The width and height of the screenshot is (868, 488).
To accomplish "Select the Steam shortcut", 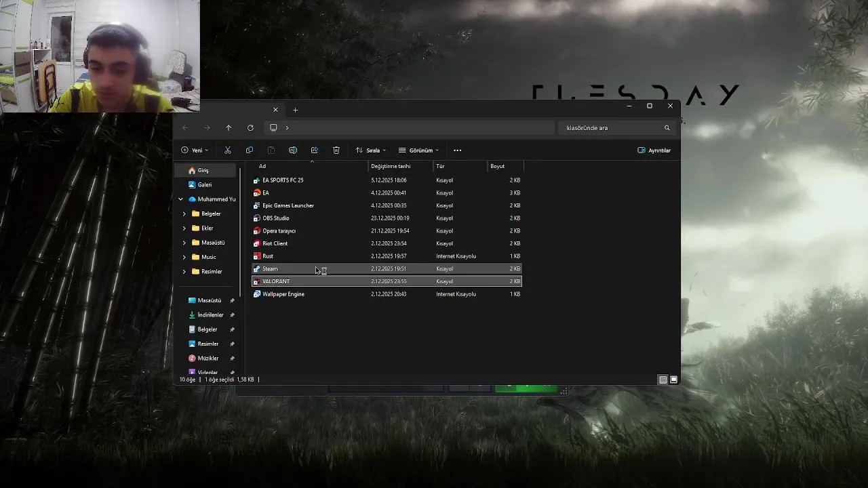I will 387,268.
